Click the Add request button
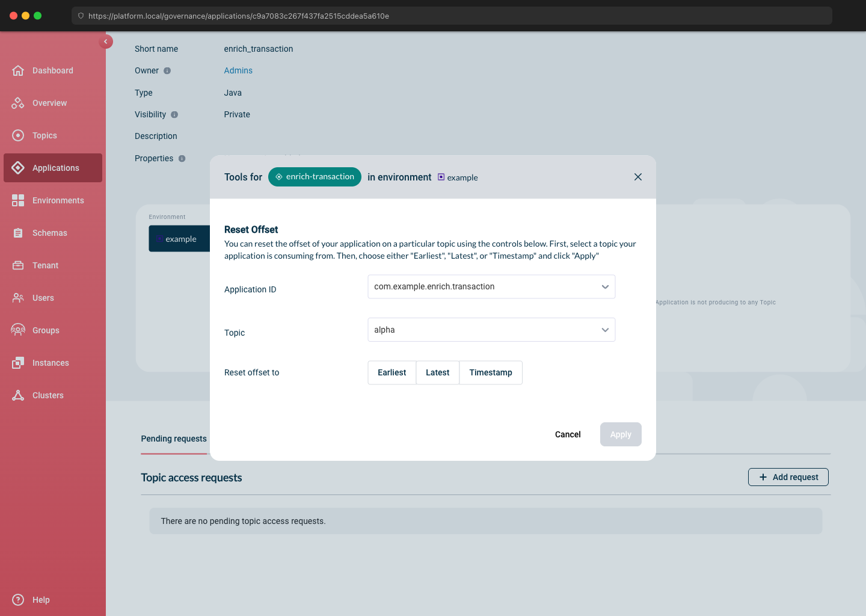 coord(788,477)
